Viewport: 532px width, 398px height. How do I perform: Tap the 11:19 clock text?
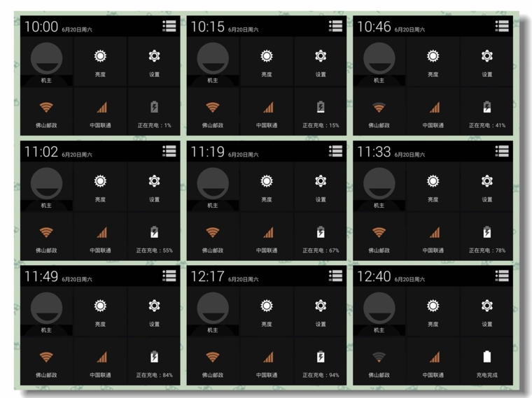click(208, 152)
